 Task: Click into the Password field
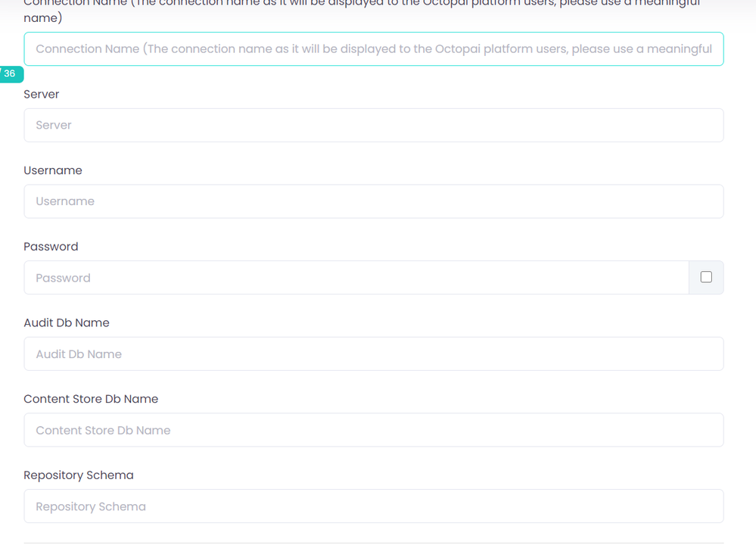pyautogui.click(x=356, y=278)
